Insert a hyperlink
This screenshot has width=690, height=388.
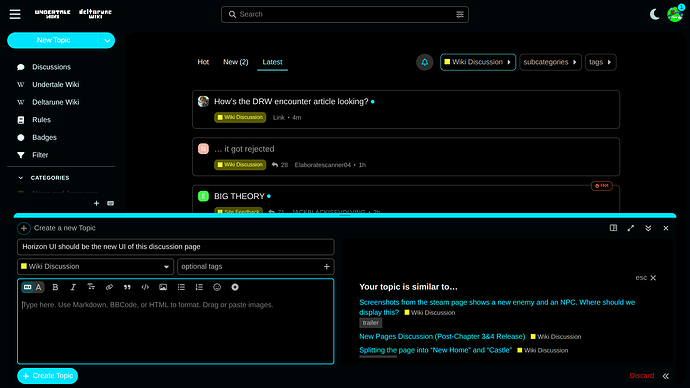tap(109, 287)
